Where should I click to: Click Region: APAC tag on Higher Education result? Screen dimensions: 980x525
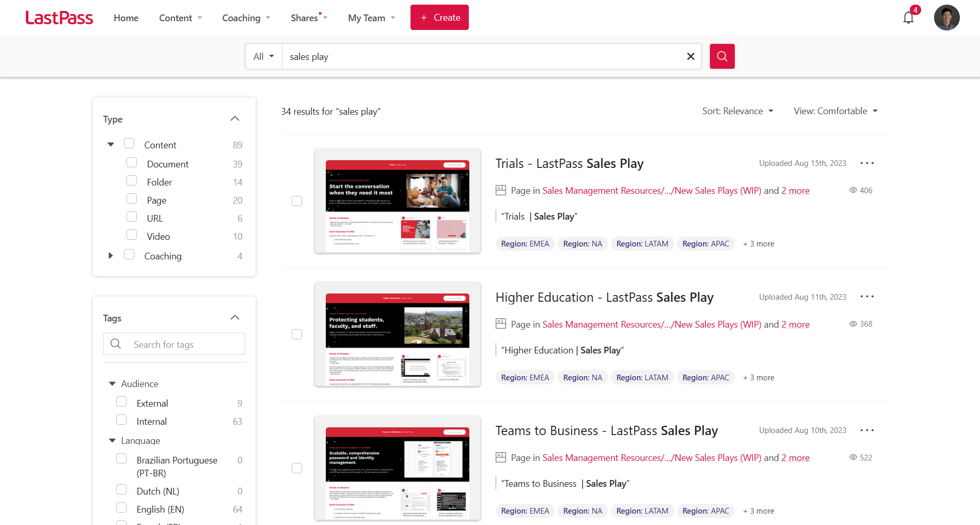(706, 378)
